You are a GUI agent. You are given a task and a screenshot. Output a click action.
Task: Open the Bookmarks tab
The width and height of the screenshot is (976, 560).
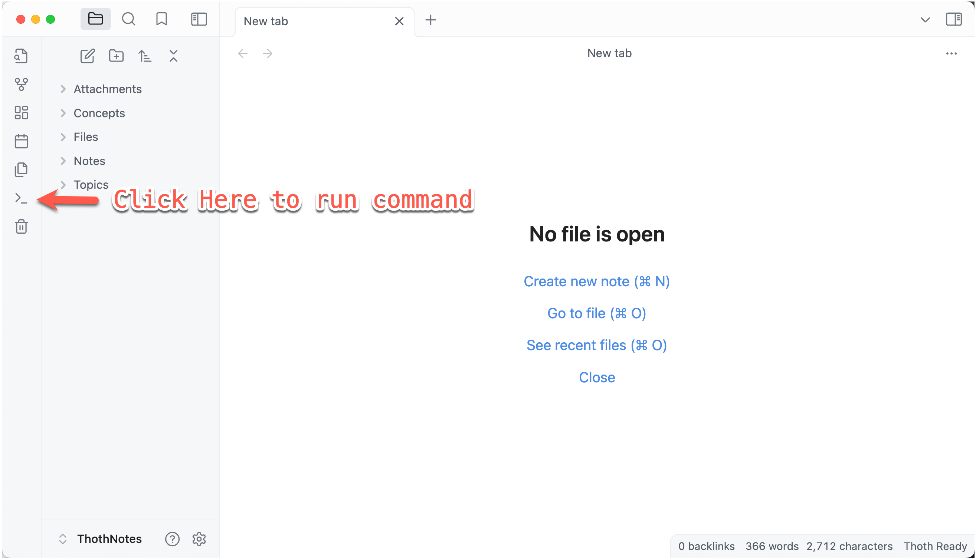tap(162, 19)
